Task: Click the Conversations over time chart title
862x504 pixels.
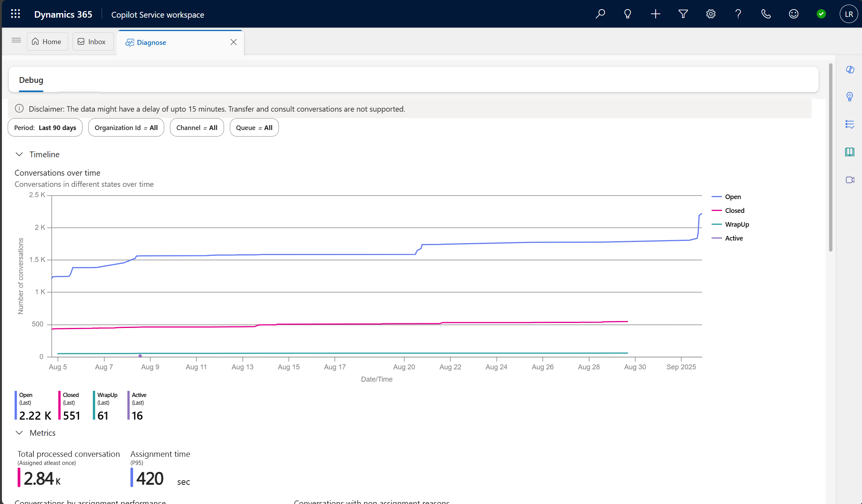Action: tap(58, 173)
